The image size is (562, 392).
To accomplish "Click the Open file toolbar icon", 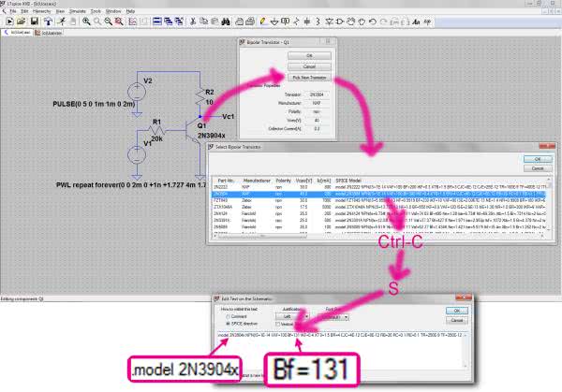I will 22,20.
